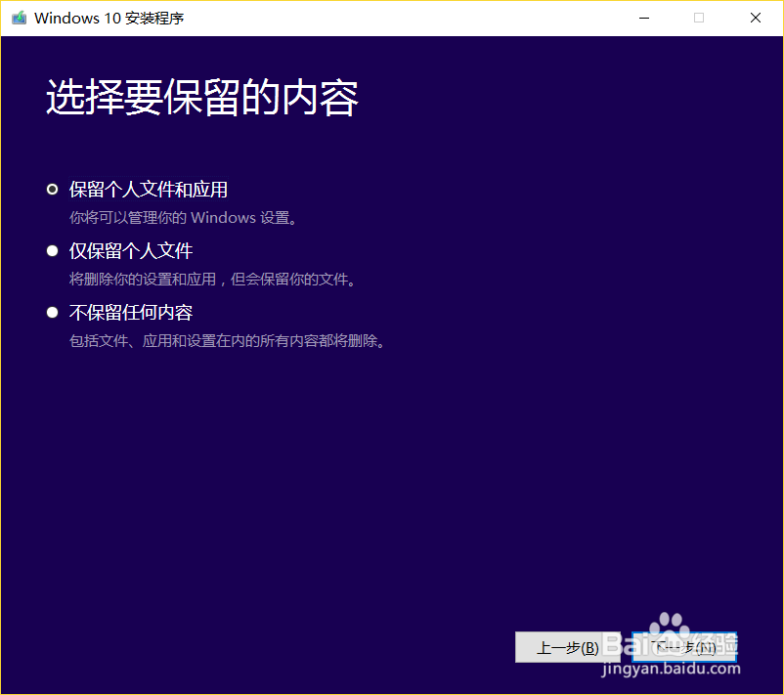This screenshot has height=695, width=784.
Task: Choose the 仅保留个人文件 option
Action: coord(53,250)
